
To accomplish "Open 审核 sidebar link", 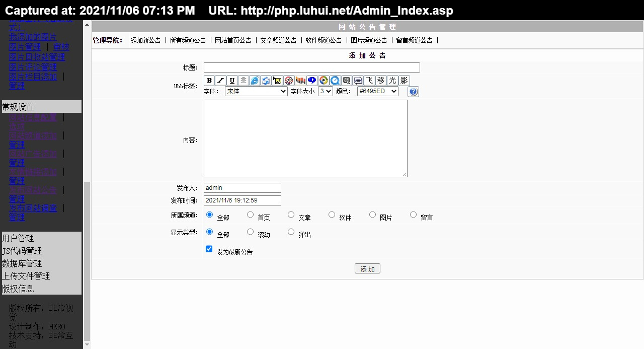I will click(x=61, y=47).
